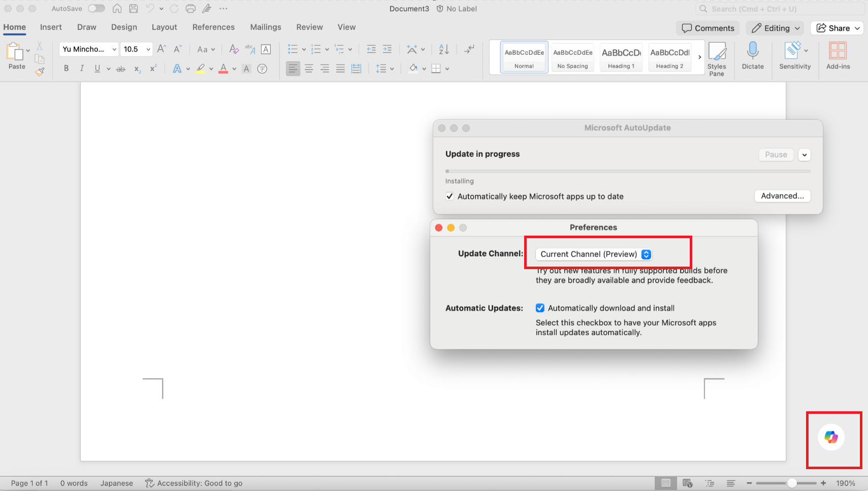Click the Print icon in the title bar

tap(190, 9)
